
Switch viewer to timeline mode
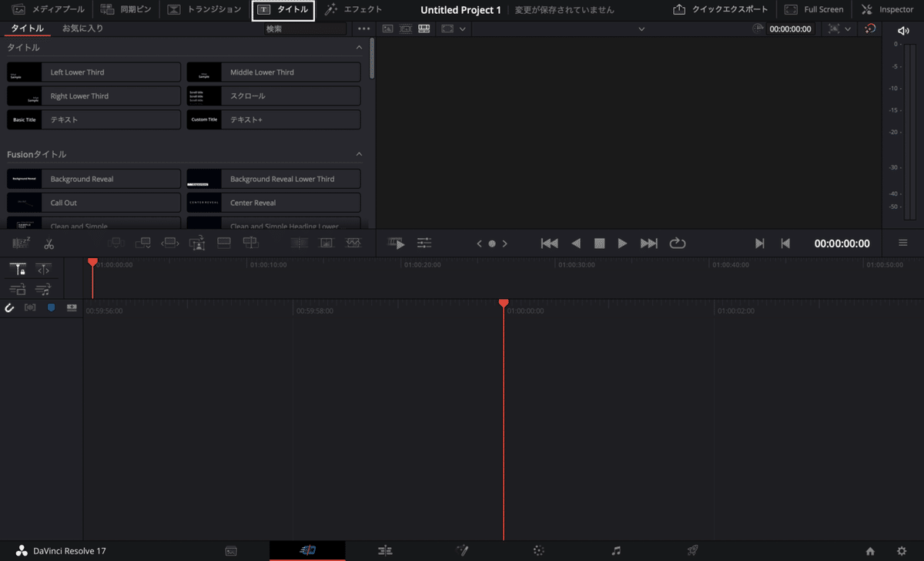pos(424,29)
